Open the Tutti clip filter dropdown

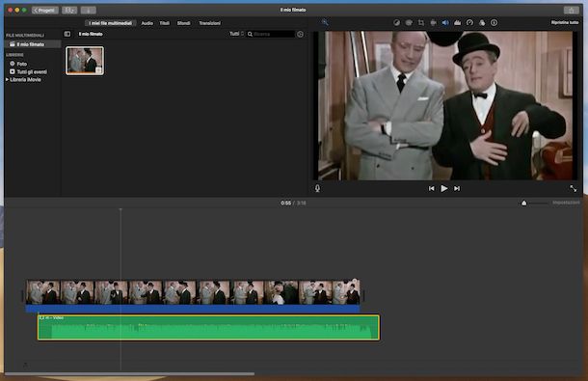click(236, 34)
